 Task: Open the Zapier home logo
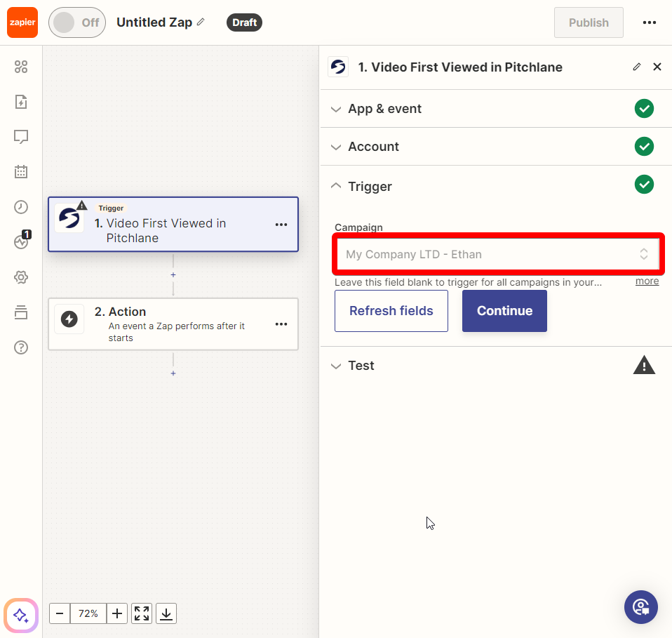22,22
